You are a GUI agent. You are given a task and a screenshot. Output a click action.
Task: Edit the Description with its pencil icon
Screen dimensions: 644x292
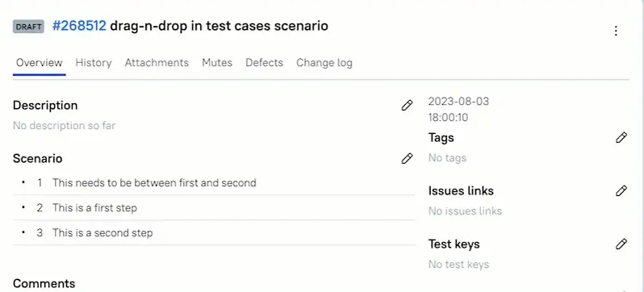click(407, 105)
